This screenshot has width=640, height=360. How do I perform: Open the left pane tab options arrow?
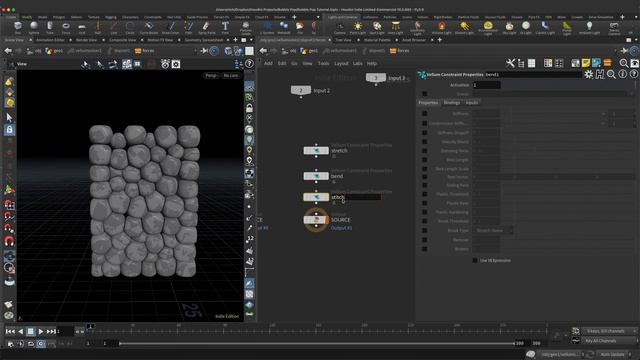coord(251,40)
